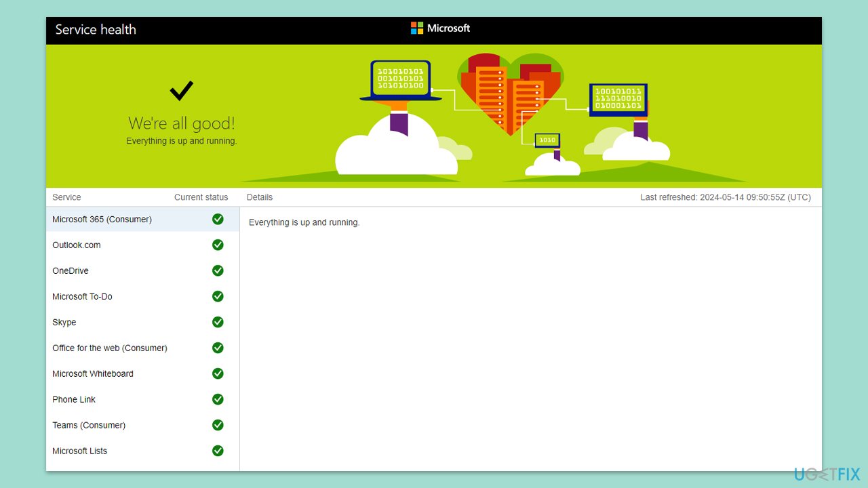Click green status check for Microsoft To-Do
The width and height of the screenshot is (868, 488).
click(218, 296)
